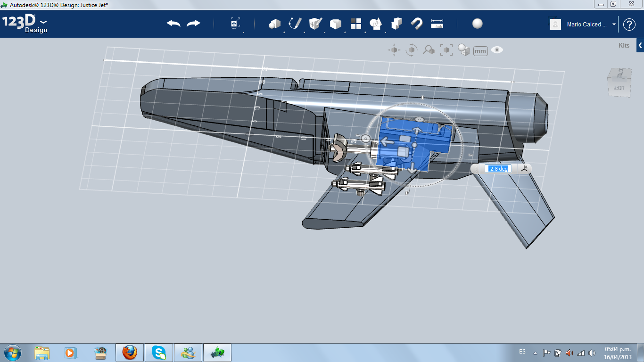This screenshot has height=362, width=644.
Task: Toggle visibility eye icon in navigation bar
Action: coord(497,50)
